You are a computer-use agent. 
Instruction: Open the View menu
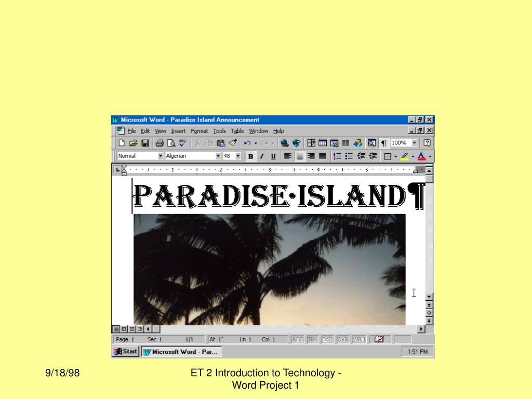tap(161, 131)
